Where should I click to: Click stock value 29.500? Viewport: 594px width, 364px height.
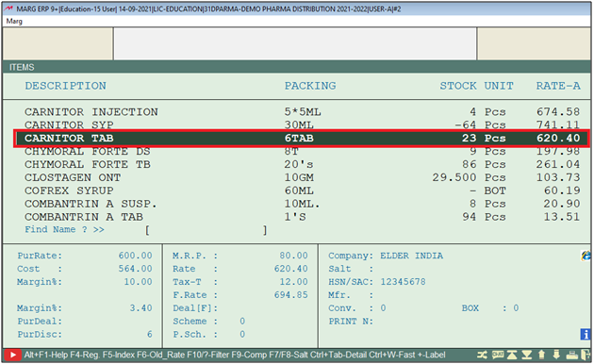[454, 177]
